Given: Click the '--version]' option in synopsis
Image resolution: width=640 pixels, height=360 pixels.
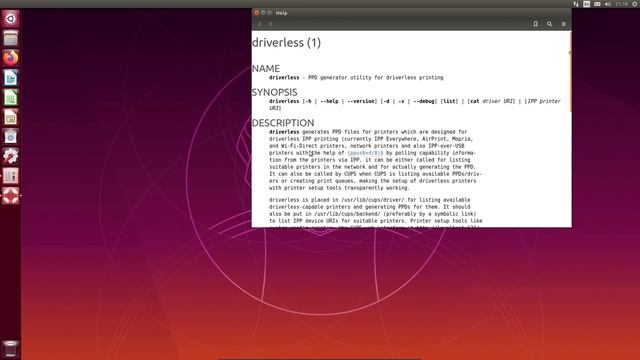Looking at the screenshot, I should pyautogui.click(x=362, y=101).
